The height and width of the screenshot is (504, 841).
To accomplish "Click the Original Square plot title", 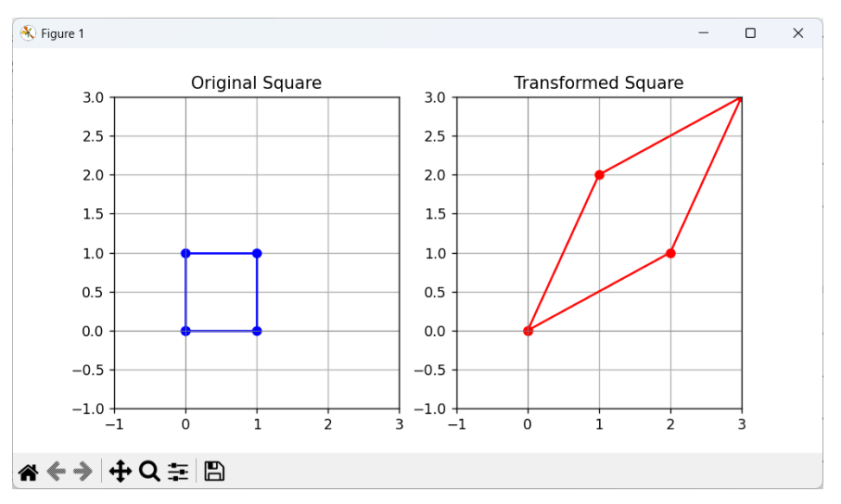I will [x=256, y=82].
